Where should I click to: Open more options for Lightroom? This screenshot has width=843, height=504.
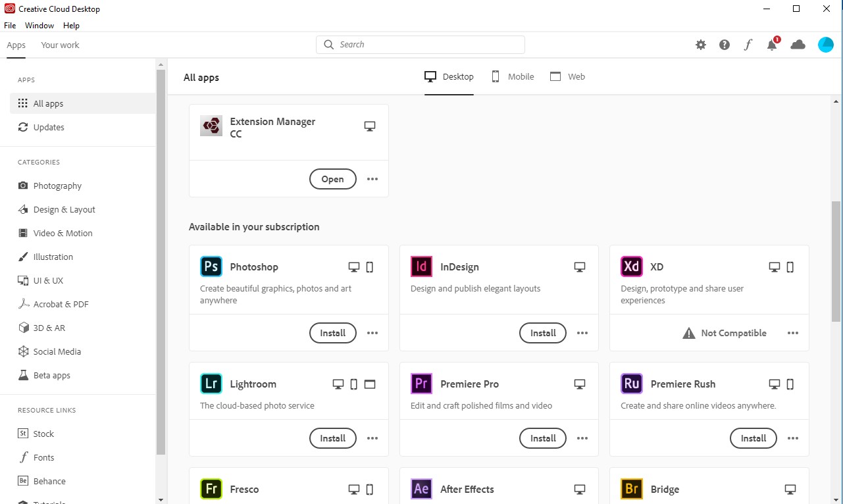(x=372, y=438)
